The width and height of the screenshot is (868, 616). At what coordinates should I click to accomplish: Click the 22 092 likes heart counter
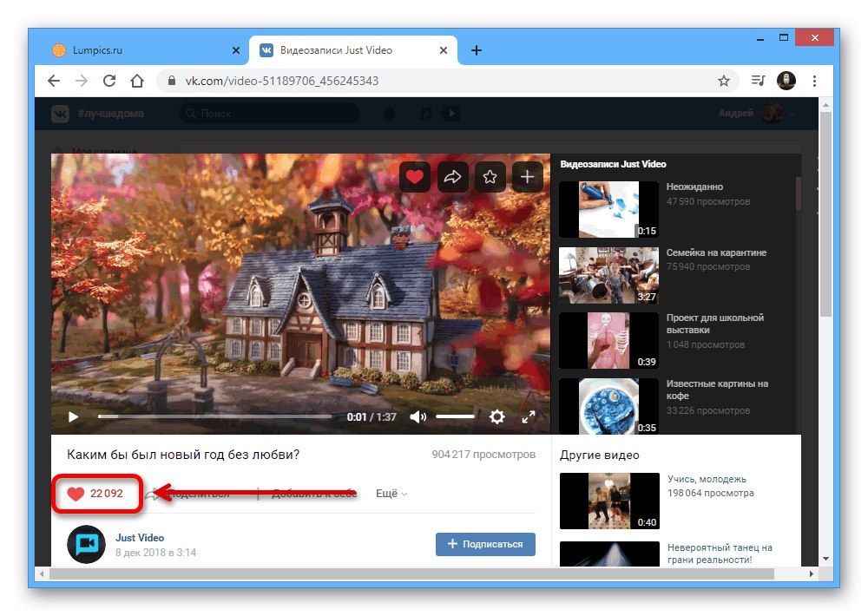pyautogui.click(x=95, y=493)
